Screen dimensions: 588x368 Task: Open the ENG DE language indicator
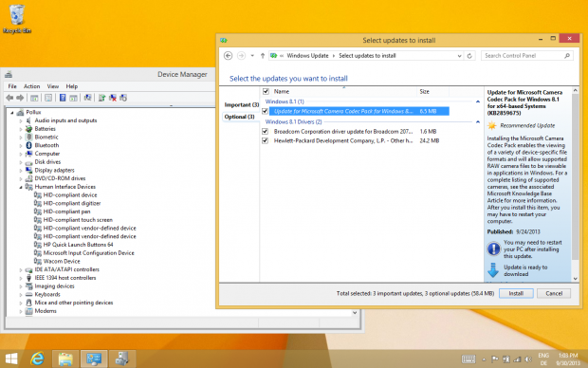click(x=543, y=359)
